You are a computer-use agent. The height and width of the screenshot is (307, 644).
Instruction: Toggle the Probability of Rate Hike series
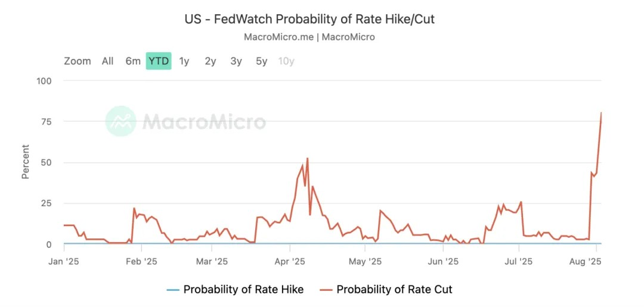[243, 290]
